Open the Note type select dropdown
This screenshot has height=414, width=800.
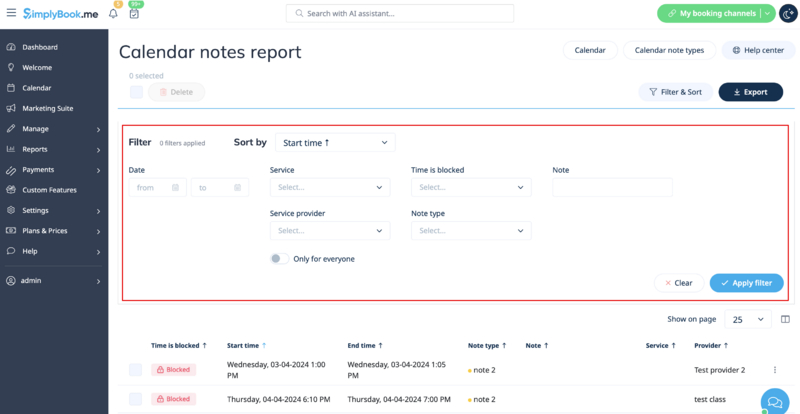click(x=471, y=231)
